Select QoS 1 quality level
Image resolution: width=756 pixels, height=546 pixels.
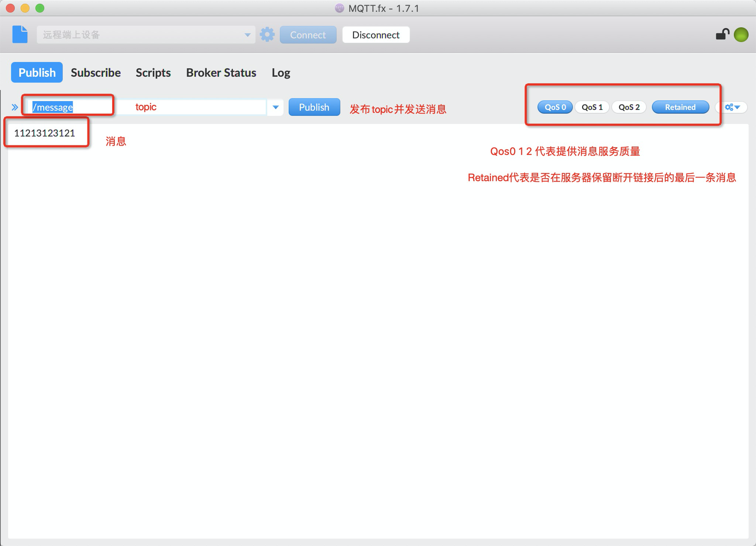coord(592,107)
